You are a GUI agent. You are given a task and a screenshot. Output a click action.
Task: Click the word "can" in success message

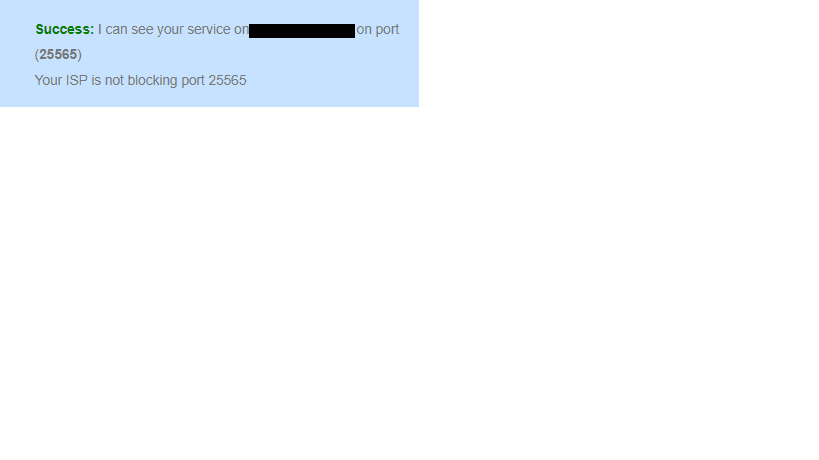(116, 30)
